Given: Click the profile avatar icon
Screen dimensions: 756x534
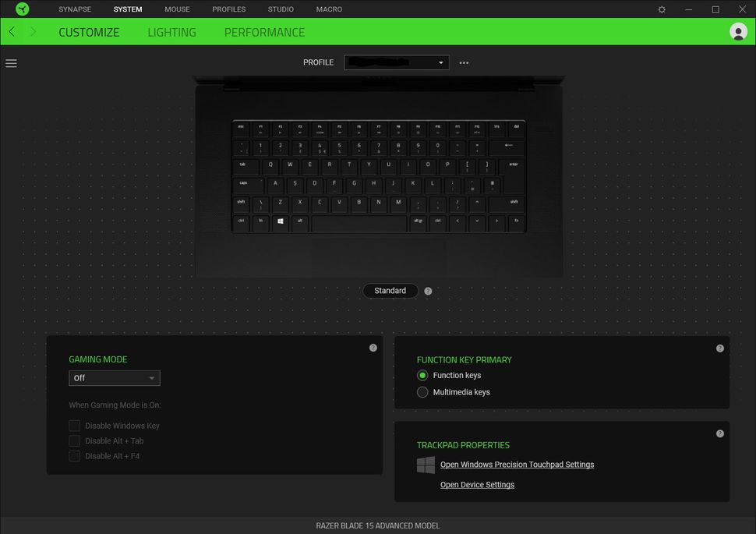Looking at the screenshot, I should [x=737, y=32].
